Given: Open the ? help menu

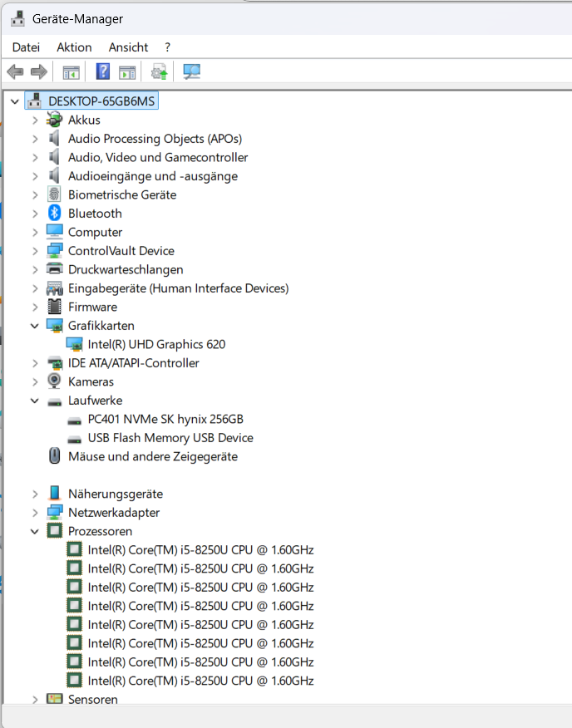Looking at the screenshot, I should point(167,47).
